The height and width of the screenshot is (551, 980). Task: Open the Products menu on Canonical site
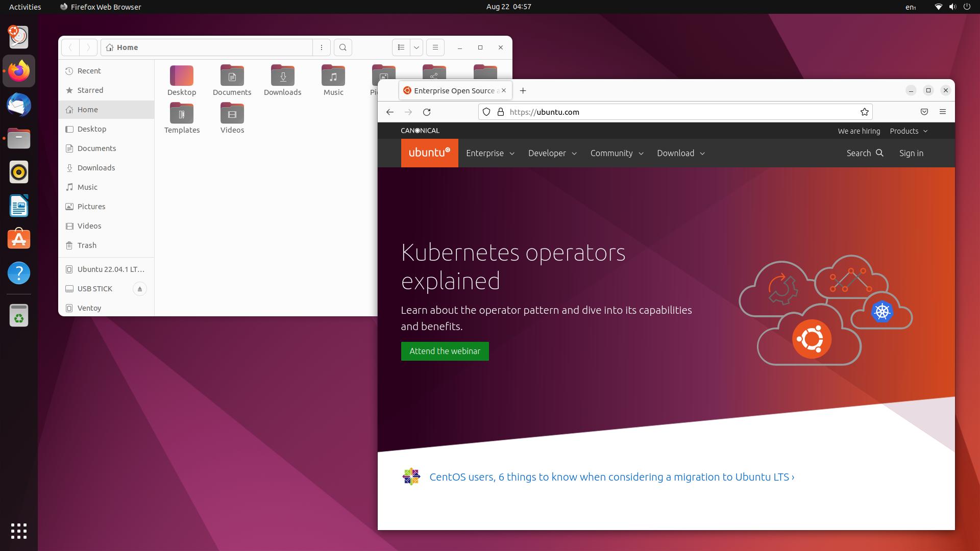click(908, 131)
